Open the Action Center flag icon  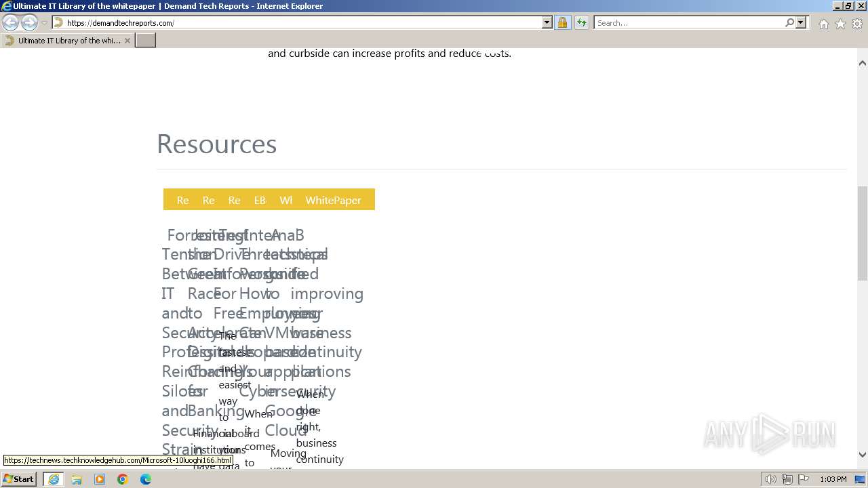[x=804, y=479]
